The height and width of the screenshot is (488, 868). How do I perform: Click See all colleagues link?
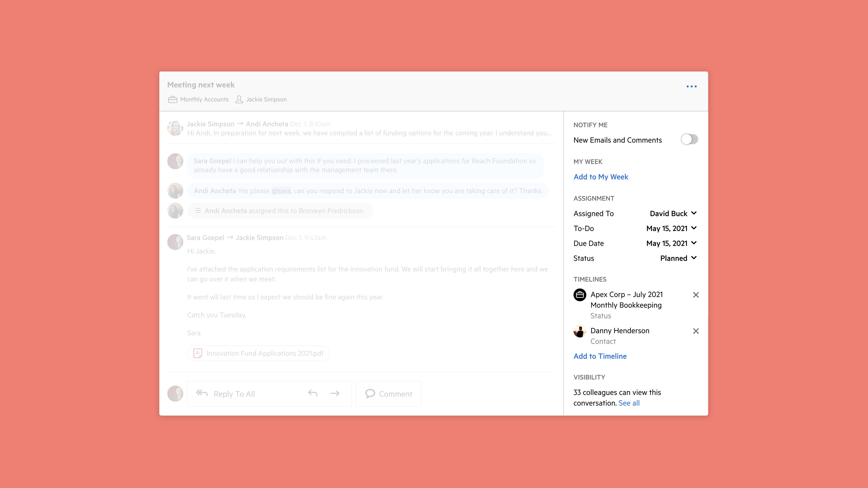629,403
